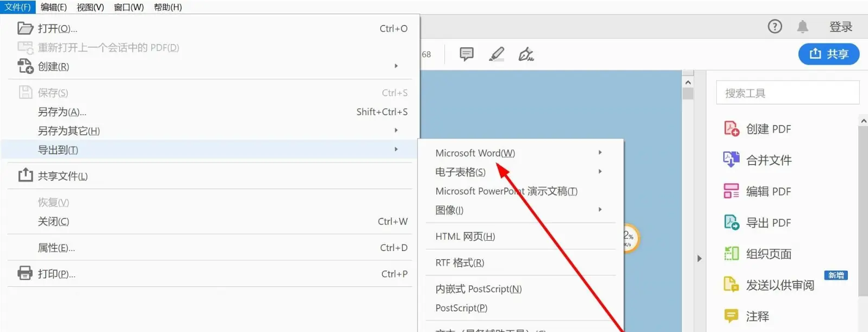This screenshot has height=332, width=868.
Task: Click the 搜索工具 search field
Action: [787, 93]
